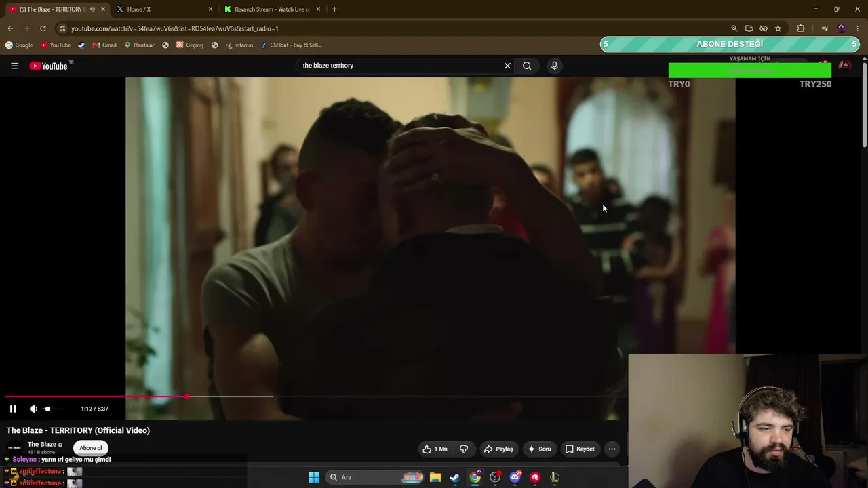Viewport: 868px width, 488px height.
Task: Open the vitamin bookmark
Action: [x=239, y=45]
